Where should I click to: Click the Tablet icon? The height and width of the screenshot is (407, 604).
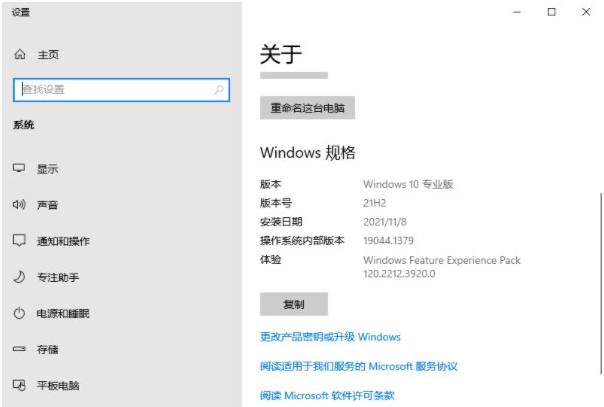click(x=19, y=385)
